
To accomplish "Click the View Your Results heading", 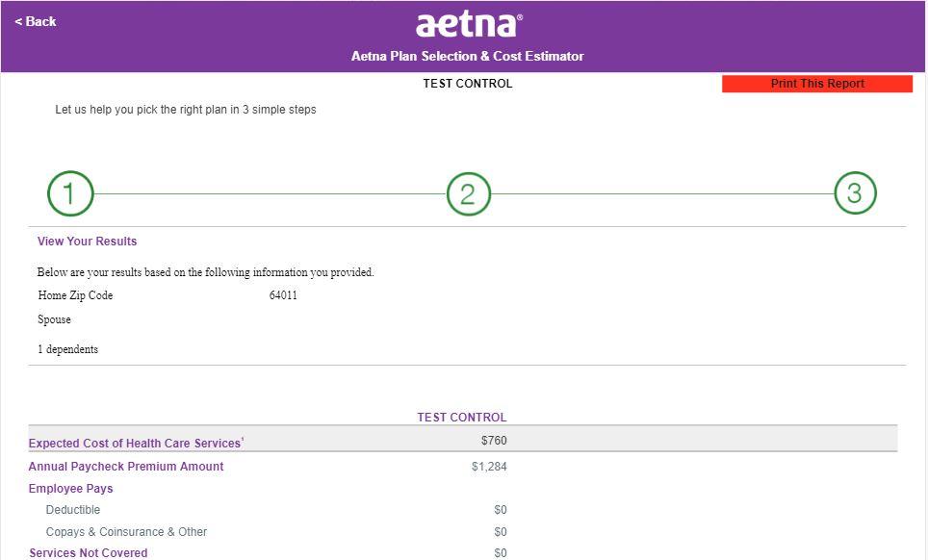I will click(x=87, y=242).
